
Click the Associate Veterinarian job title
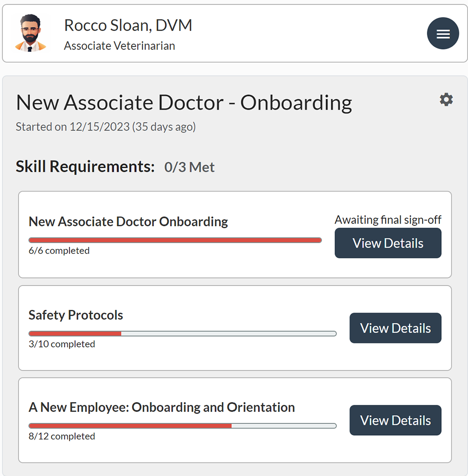[x=119, y=46]
